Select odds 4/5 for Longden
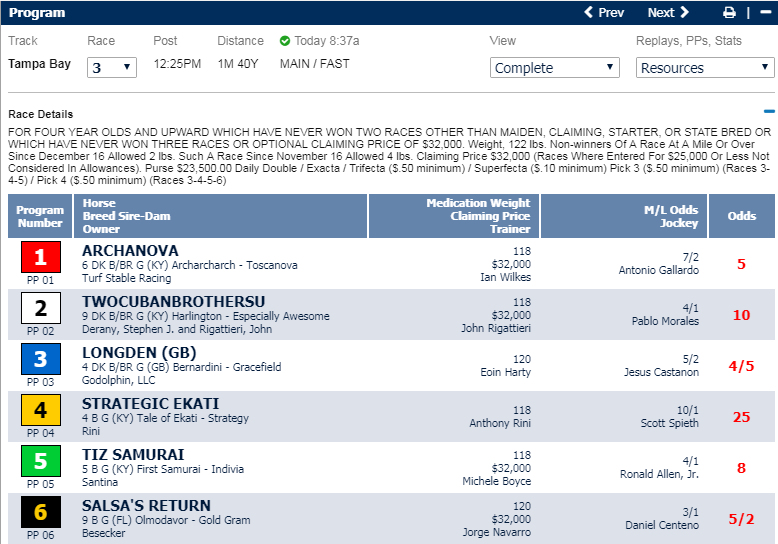Image resolution: width=778 pixels, height=544 pixels. (x=741, y=366)
